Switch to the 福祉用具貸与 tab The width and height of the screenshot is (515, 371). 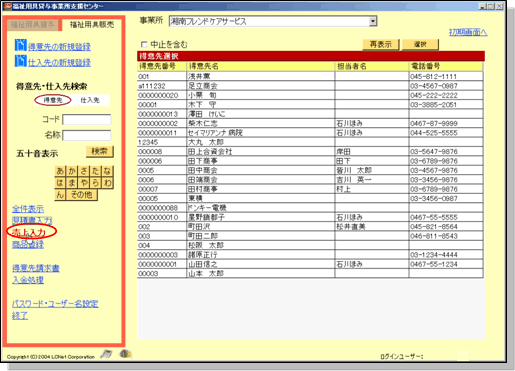(x=32, y=25)
